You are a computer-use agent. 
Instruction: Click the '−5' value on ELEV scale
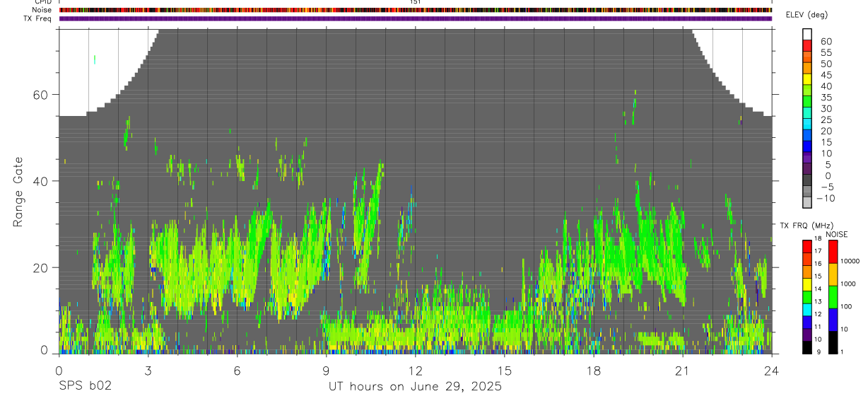[826, 187]
